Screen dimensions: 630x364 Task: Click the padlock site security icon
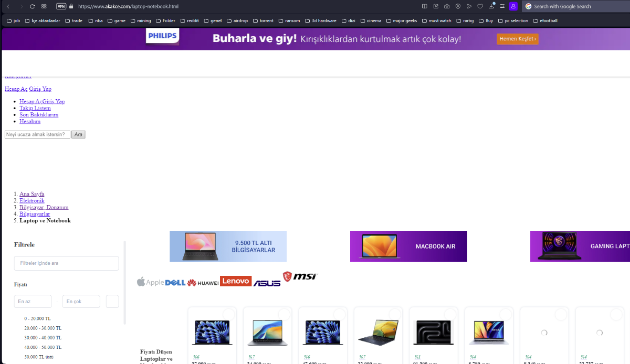click(71, 6)
